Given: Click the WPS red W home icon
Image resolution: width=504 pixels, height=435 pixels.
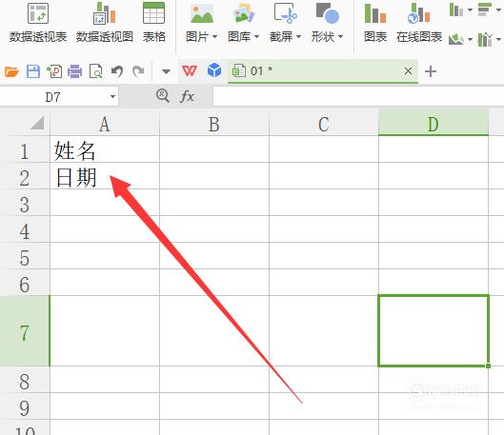Looking at the screenshot, I should tap(190, 71).
